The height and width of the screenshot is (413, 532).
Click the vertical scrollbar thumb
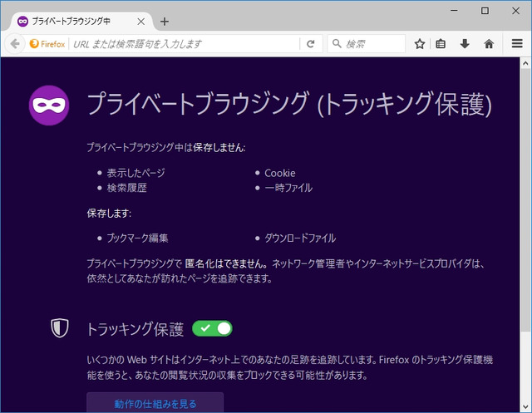tap(525, 200)
